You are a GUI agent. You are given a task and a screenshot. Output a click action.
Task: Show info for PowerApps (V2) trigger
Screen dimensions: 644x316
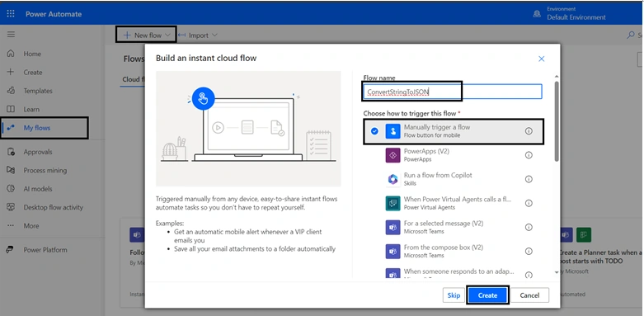coord(529,155)
